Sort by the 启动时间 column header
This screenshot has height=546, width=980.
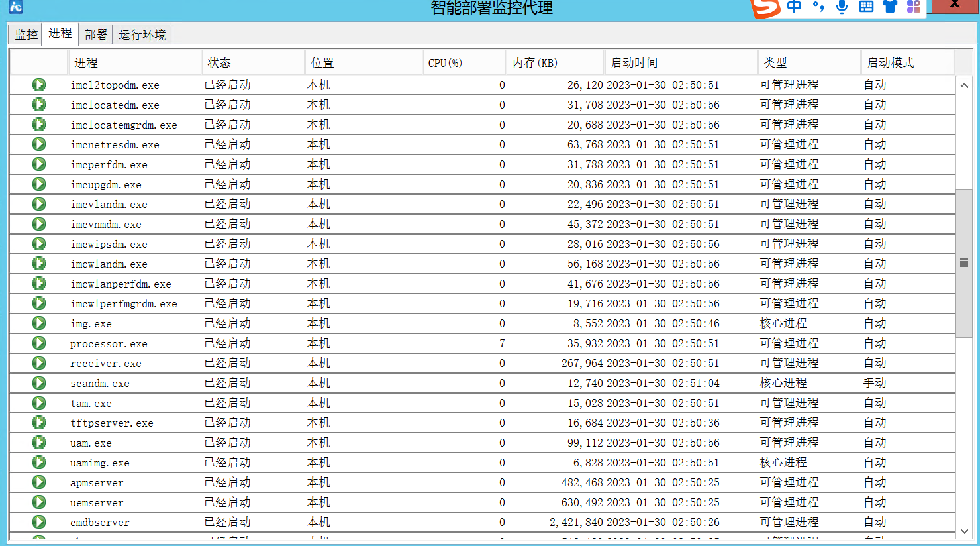click(681, 62)
